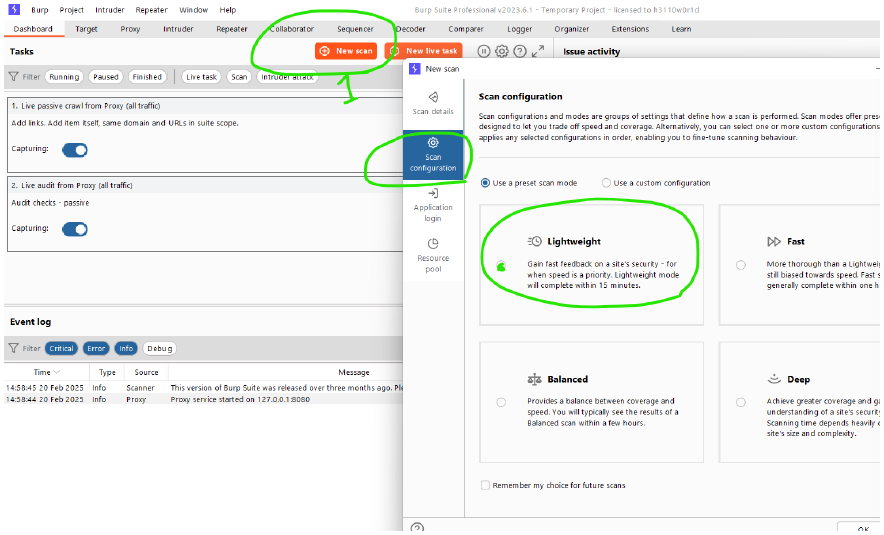Open task settings gear icon
Viewport: 884px width, 535px height.
(501, 51)
